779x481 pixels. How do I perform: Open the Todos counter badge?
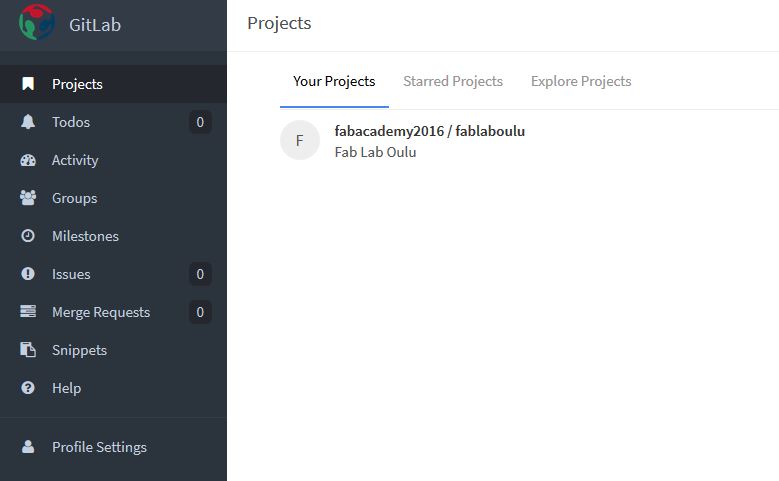200,122
